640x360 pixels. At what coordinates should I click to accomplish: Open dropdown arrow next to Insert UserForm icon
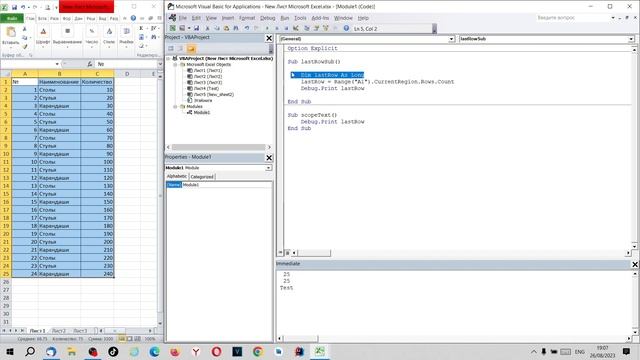click(189, 28)
